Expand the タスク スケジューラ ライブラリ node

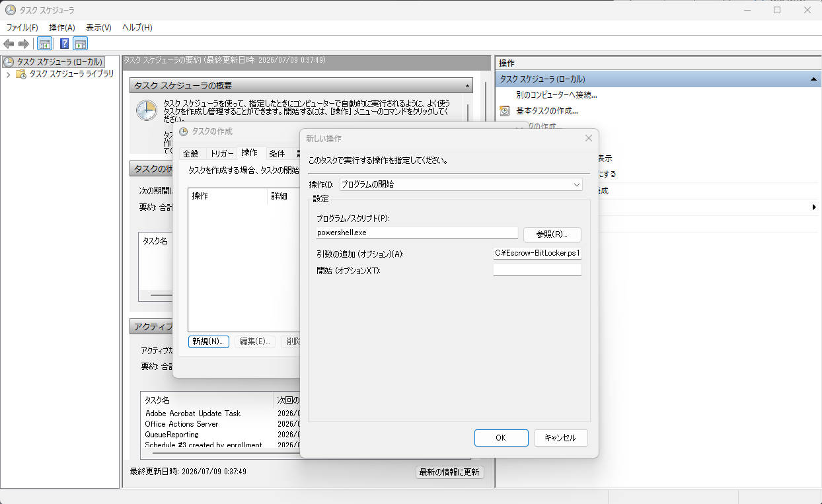8,74
